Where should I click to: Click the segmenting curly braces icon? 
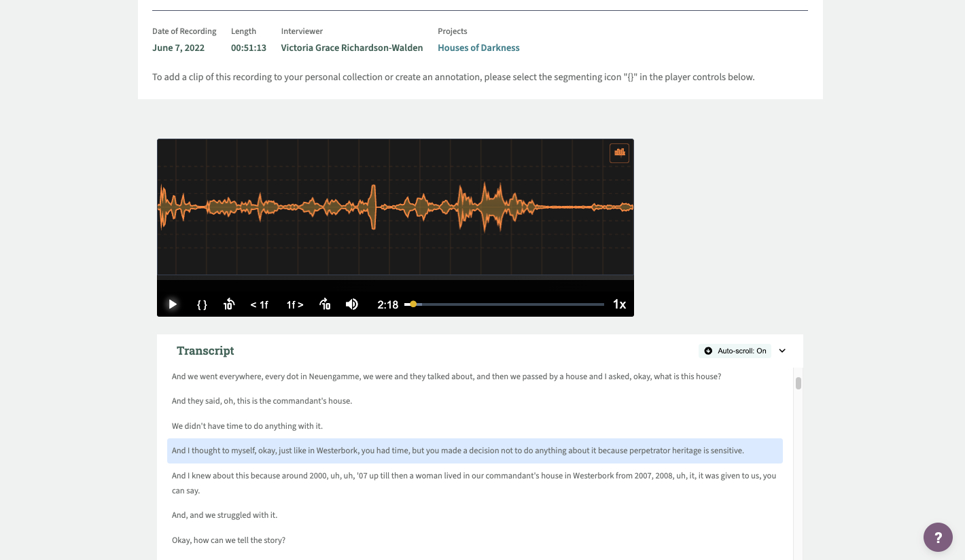202,304
